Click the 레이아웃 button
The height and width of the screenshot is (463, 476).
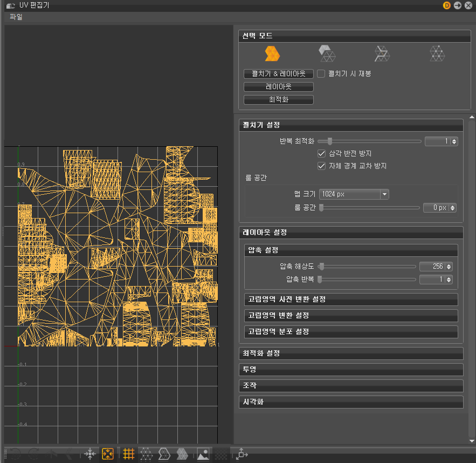[278, 87]
